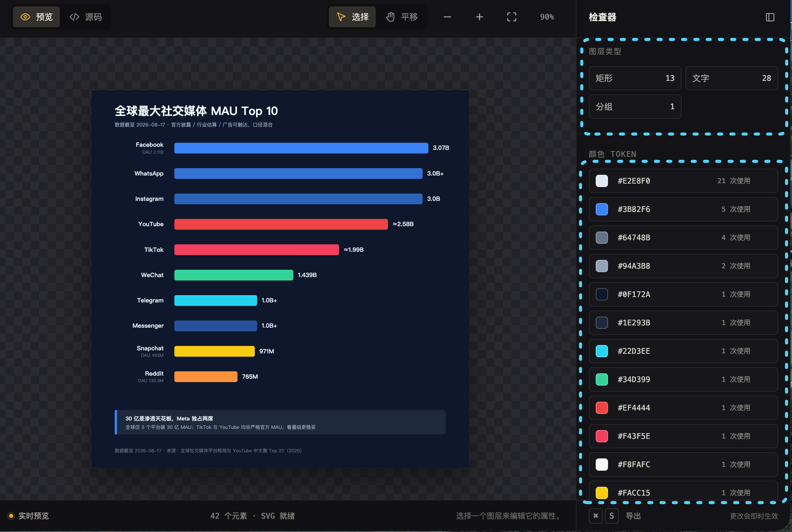Select the 矩形 13 layer type card
This screenshot has height=532, width=792.
(x=635, y=78)
